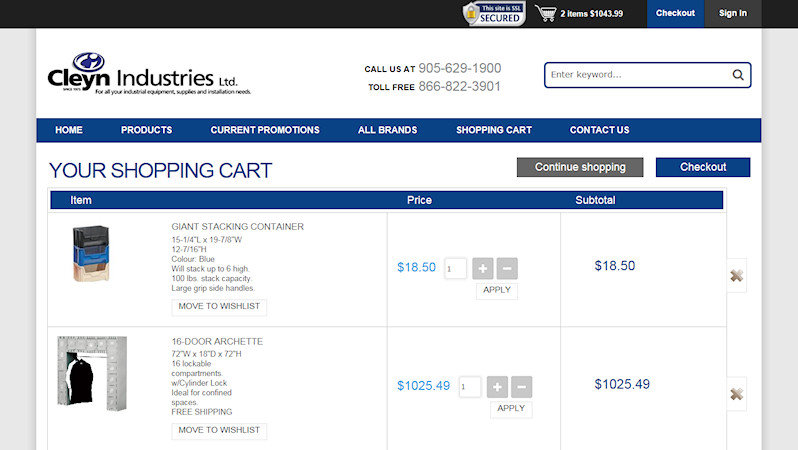
Task: Click toll free number 866-822-3901
Action: [x=460, y=87]
